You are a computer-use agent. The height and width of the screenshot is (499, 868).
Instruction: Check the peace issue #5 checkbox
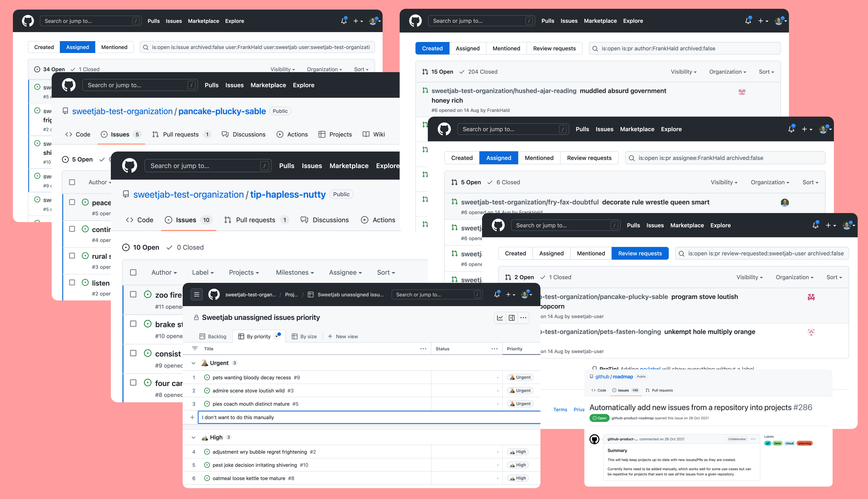pos(72,202)
